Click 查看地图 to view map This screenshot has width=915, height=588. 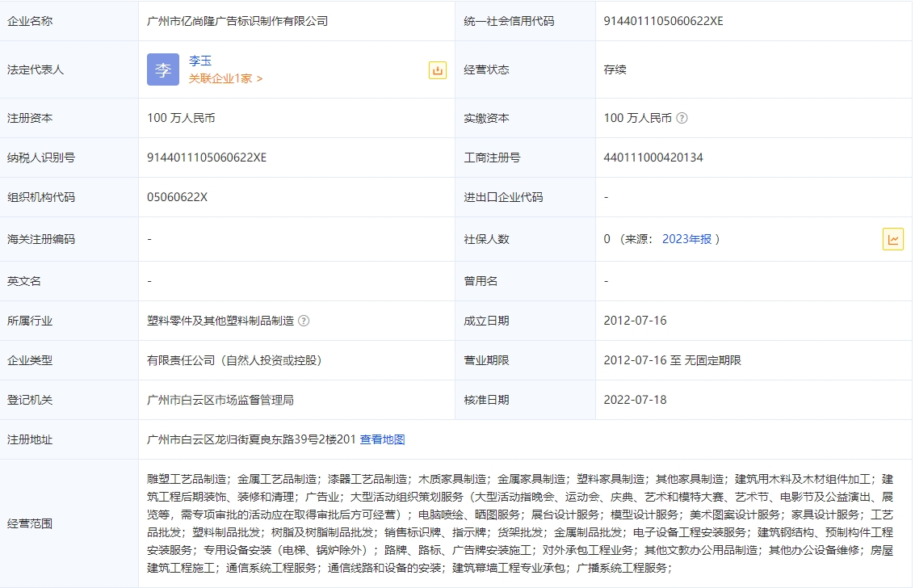click(382, 439)
